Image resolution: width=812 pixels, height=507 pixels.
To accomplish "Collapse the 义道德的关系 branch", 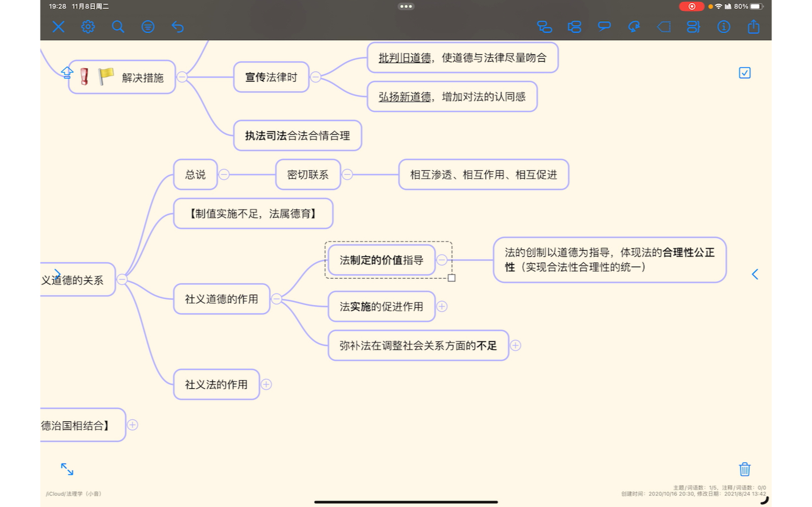I will [122, 279].
